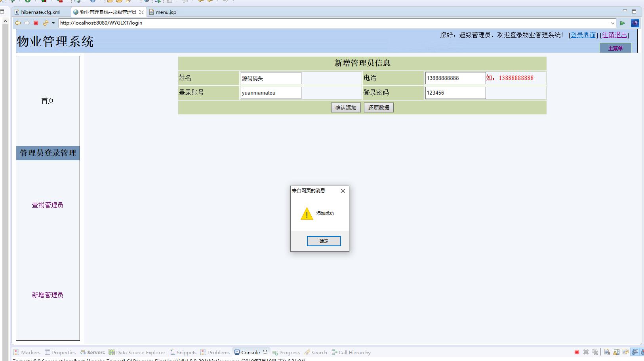Click Remove All Terminated Launches icon
644x361 pixels.
pyautogui.click(x=595, y=351)
